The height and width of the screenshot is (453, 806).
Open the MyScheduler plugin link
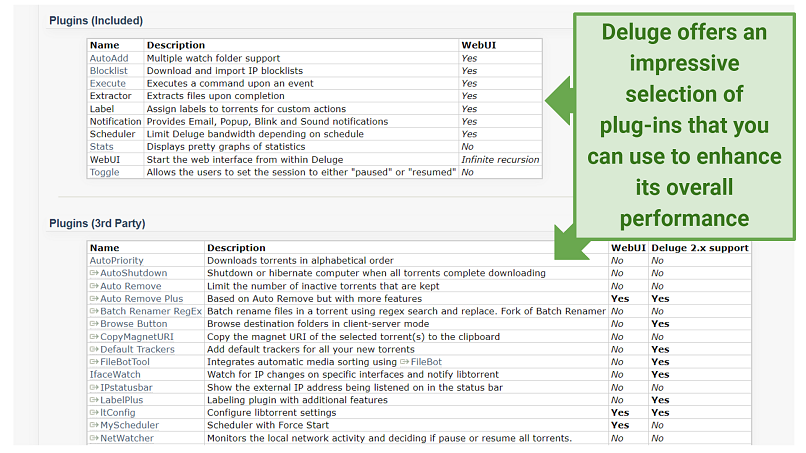pos(130,425)
